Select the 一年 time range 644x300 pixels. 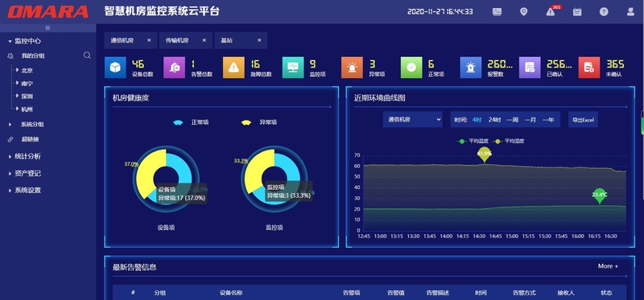(x=548, y=120)
